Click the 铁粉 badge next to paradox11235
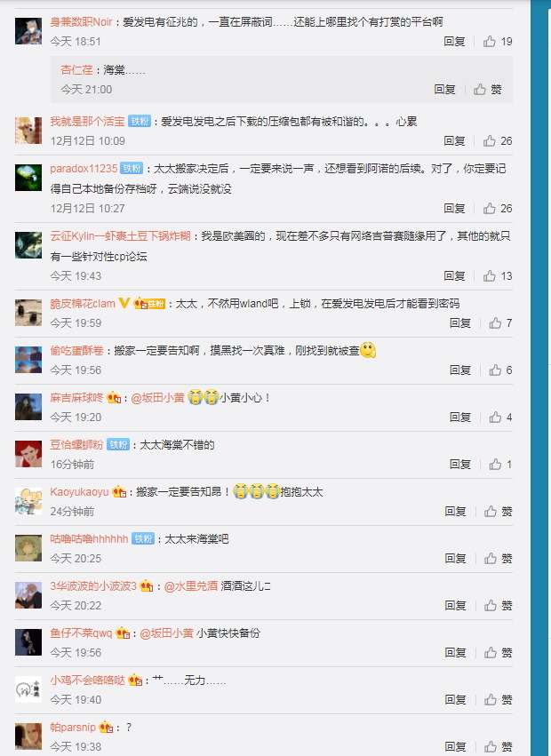 tap(132, 168)
